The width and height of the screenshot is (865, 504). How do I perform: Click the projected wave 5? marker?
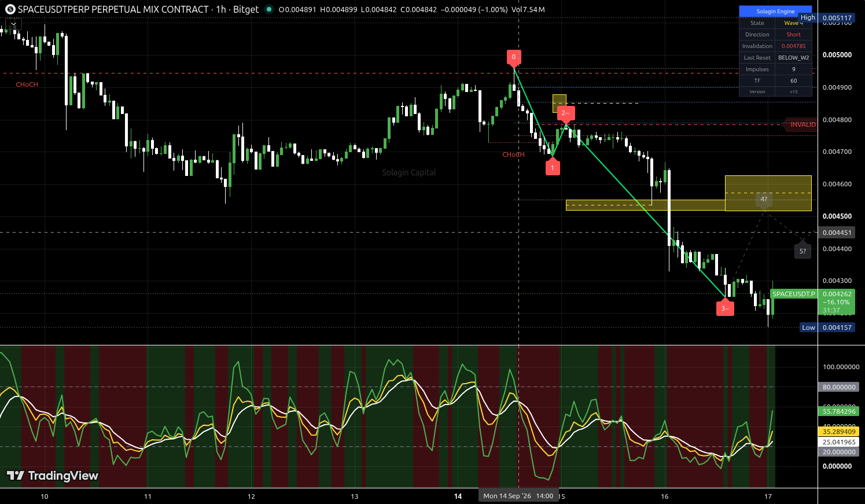pyautogui.click(x=803, y=250)
